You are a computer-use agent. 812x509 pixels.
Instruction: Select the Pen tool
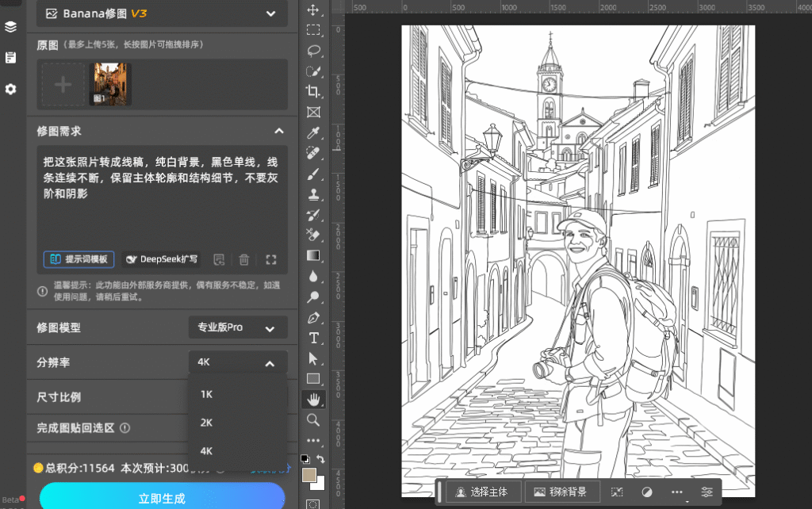click(312, 318)
